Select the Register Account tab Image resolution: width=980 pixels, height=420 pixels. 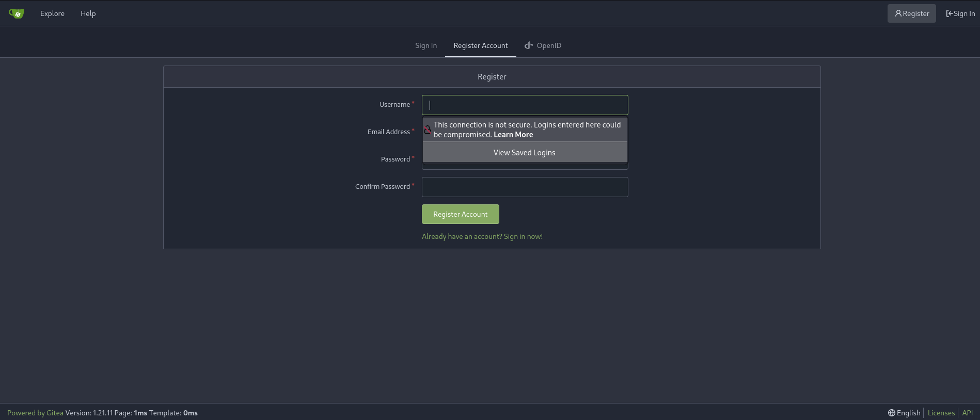(x=480, y=45)
